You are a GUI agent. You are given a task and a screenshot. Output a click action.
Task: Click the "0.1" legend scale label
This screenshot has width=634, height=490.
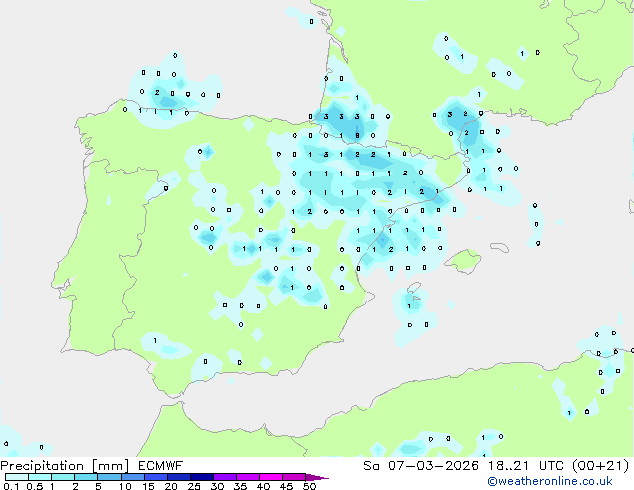pos(11,486)
